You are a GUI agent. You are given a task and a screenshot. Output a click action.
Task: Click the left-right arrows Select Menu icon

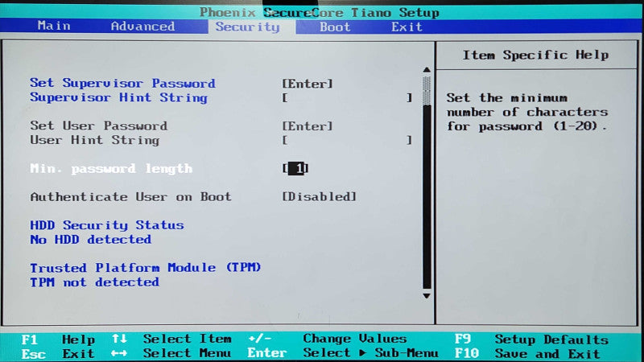118,353
